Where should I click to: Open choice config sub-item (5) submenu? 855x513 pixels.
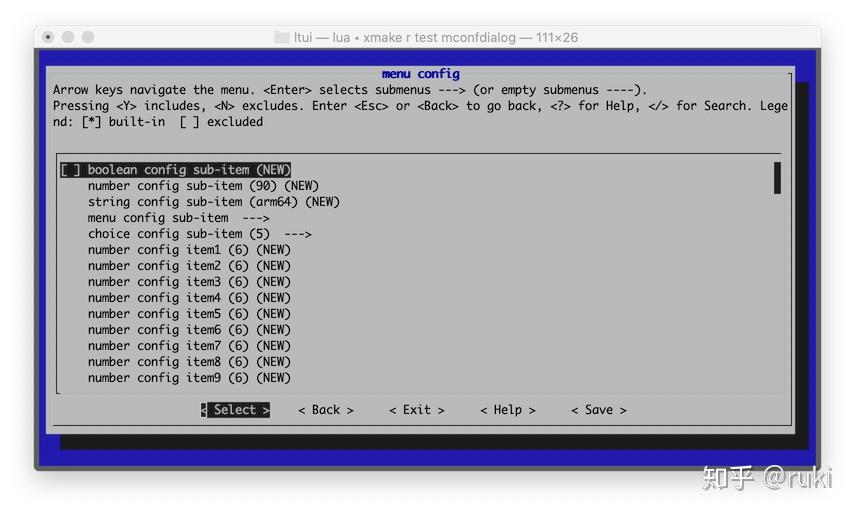pos(200,234)
